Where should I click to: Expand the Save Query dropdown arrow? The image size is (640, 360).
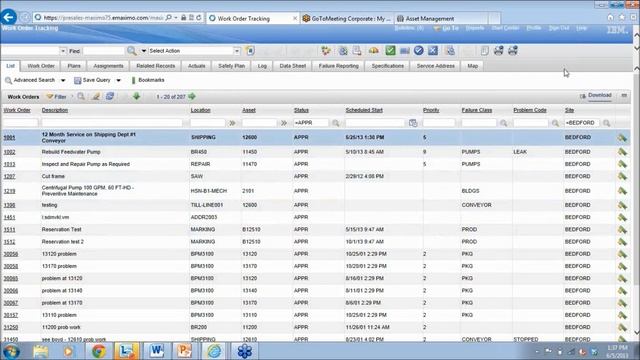[118, 80]
